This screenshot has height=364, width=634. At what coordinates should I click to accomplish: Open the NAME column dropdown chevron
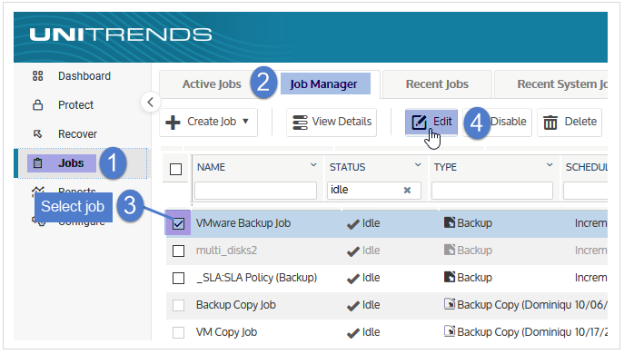(x=313, y=165)
